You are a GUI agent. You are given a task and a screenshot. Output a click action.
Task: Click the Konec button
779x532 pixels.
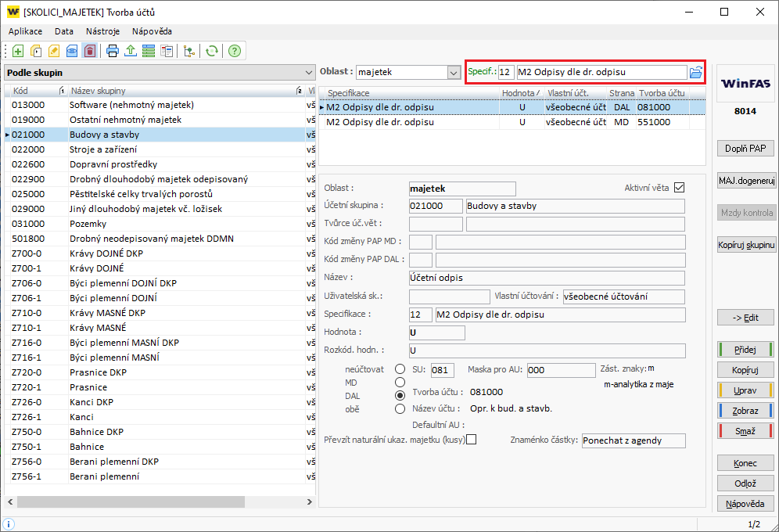[x=745, y=463]
